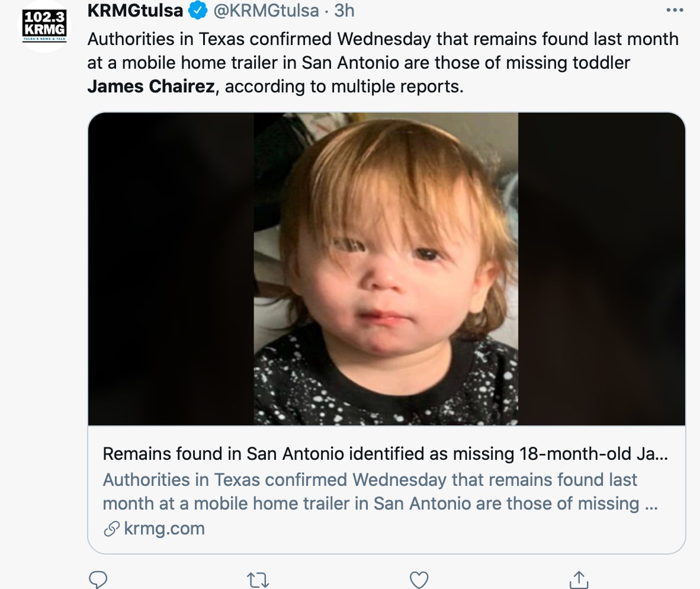Screen dimensions: 700x589
Task: Open the KRMGtulsa display name
Action: [x=136, y=10]
